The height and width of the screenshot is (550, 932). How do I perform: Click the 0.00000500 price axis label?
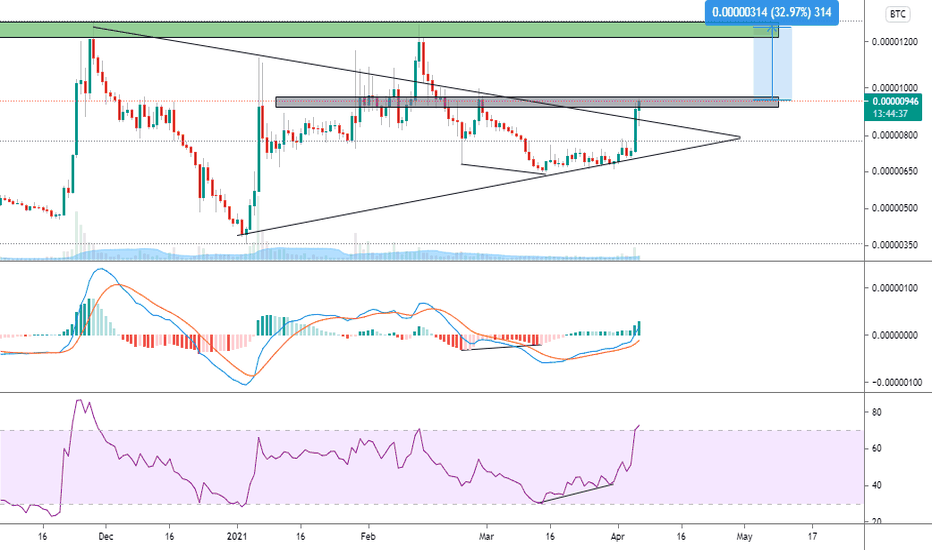pyautogui.click(x=895, y=208)
